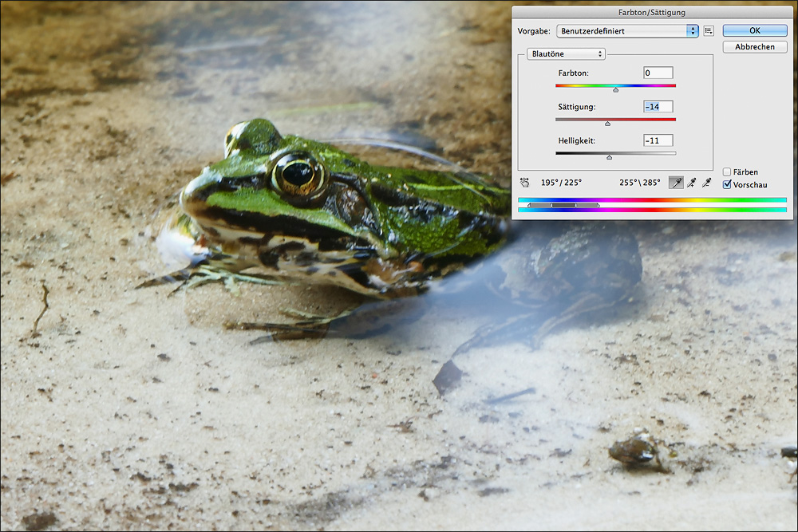Click the rightmost falloff marker on color bar
Image resolution: width=798 pixels, height=532 pixels.
point(598,205)
